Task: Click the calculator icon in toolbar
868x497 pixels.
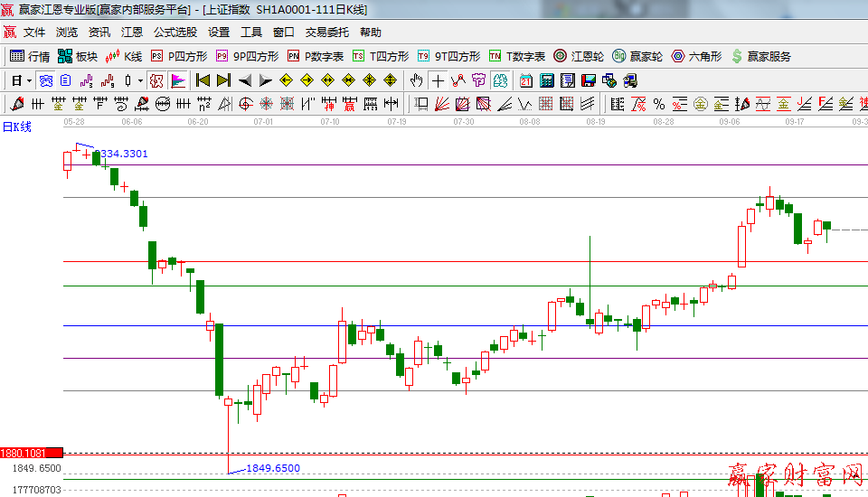Action: 546,80
